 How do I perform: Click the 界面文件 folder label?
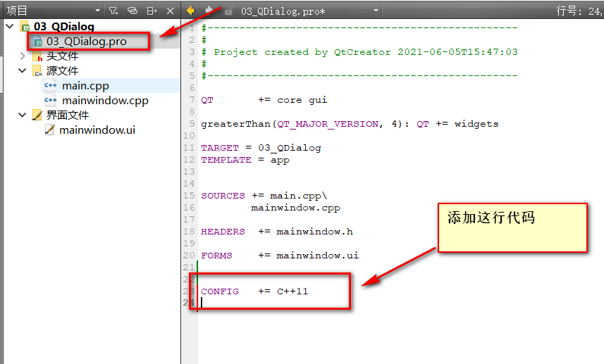68,115
